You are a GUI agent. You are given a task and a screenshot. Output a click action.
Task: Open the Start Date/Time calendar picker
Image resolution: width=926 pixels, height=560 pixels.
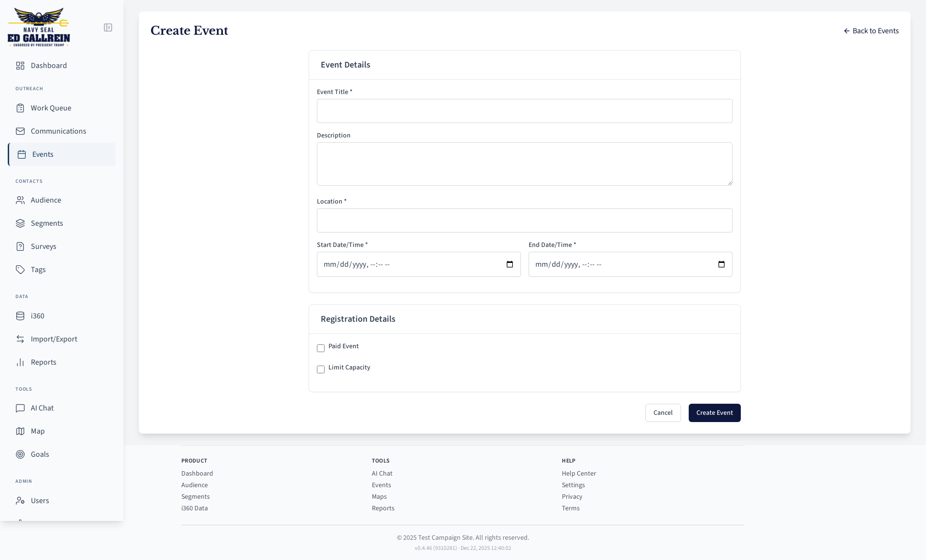[510, 264]
